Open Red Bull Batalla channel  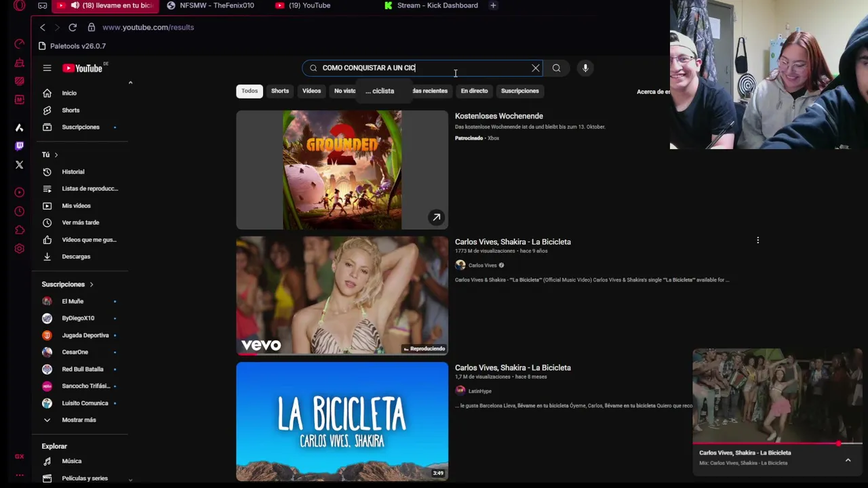coord(82,369)
